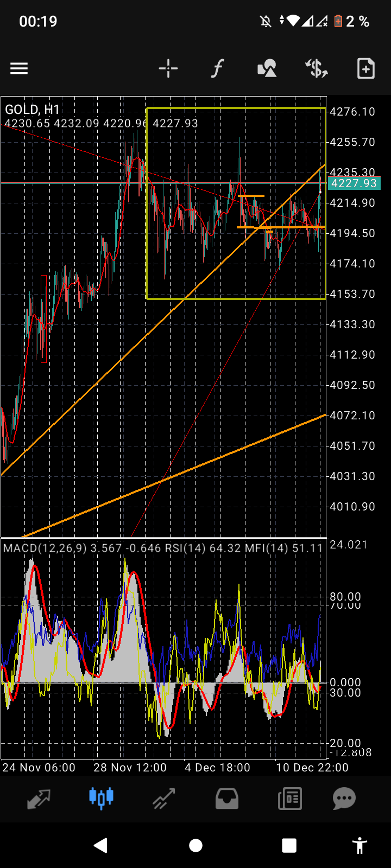Tap price scale label 4153.70

tap(353, 294)
